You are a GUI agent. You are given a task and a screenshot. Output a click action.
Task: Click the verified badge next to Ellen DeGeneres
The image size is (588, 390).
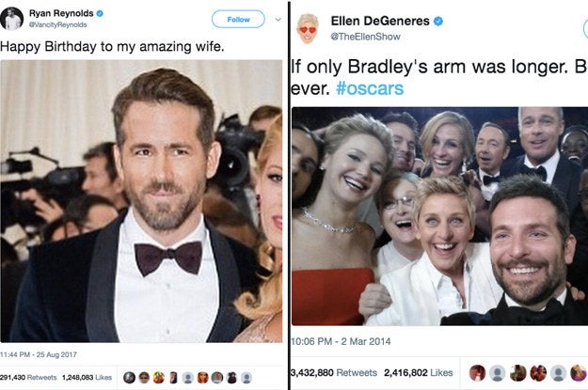438,21
